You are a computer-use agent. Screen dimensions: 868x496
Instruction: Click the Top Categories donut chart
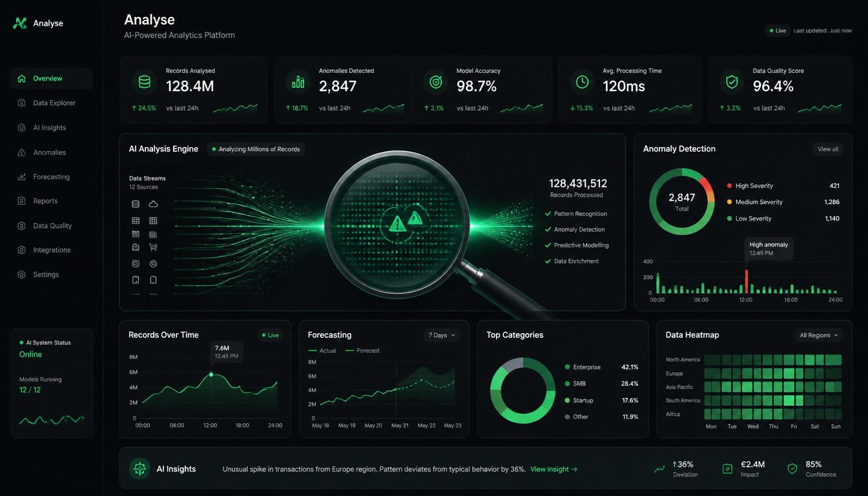click(x=522, y=390)
